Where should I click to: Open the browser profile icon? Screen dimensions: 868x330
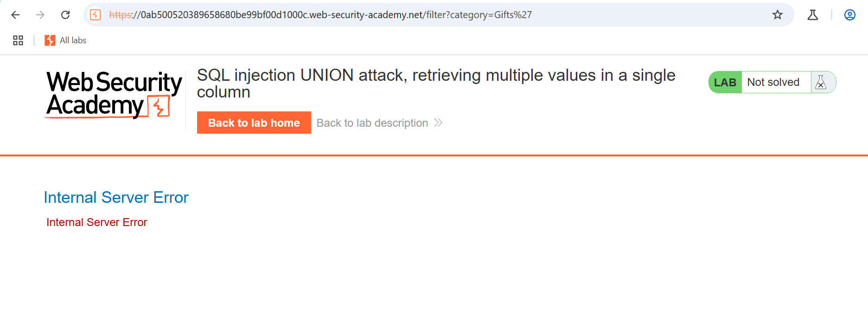click(x=849, y=15)
